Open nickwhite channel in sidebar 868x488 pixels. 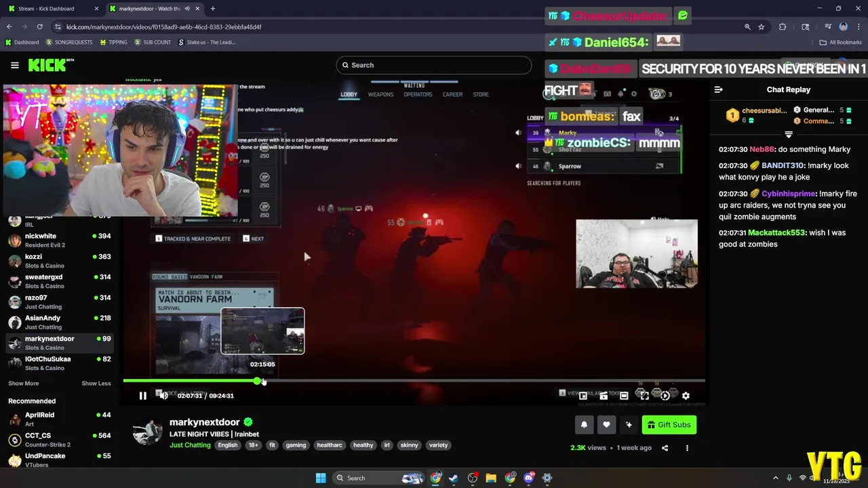tap(59, 240)
